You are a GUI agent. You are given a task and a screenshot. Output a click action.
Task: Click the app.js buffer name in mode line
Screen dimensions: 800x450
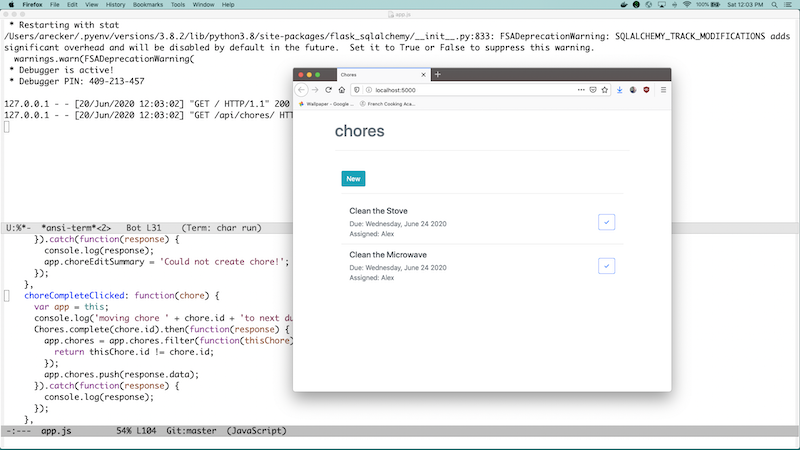pos(56,431)
